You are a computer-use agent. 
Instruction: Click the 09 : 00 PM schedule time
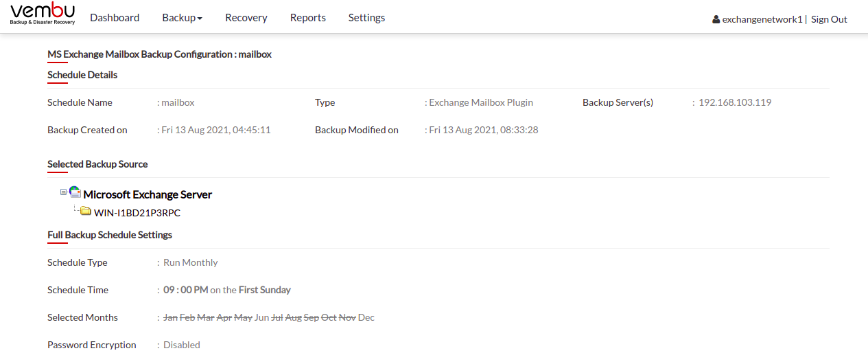[x=186, y=290]
